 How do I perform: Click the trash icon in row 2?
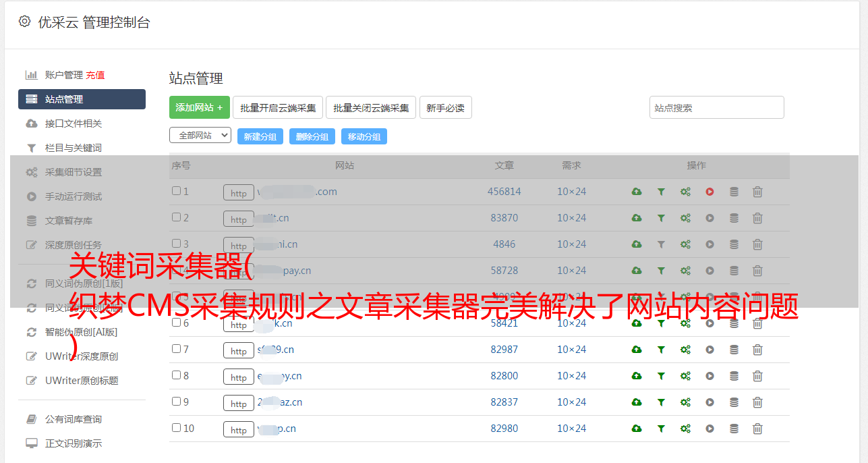[757, 218]
